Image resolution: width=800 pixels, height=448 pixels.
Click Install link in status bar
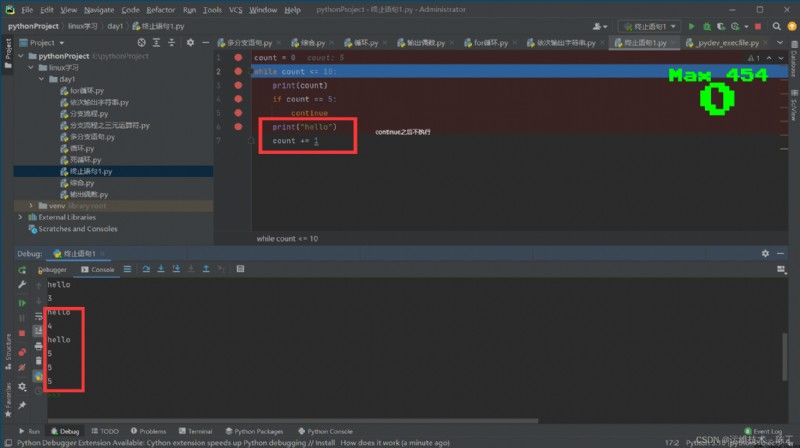tap(324, 443)
